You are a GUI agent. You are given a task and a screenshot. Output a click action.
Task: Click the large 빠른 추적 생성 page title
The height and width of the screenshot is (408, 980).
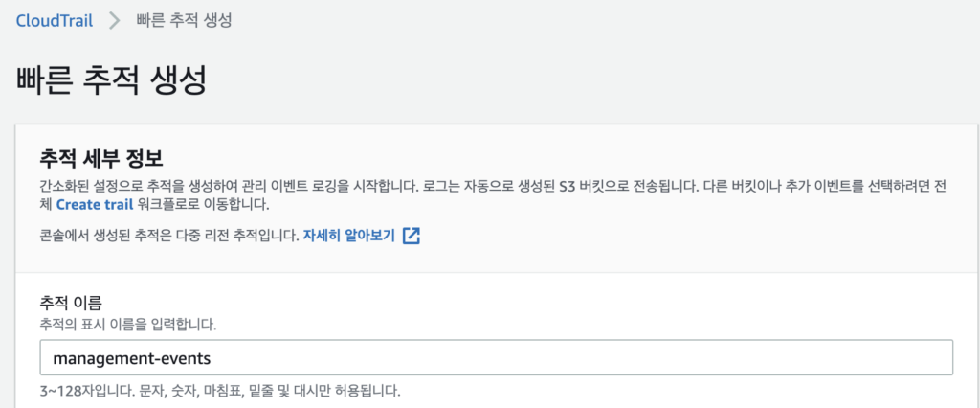coord(112,81)
